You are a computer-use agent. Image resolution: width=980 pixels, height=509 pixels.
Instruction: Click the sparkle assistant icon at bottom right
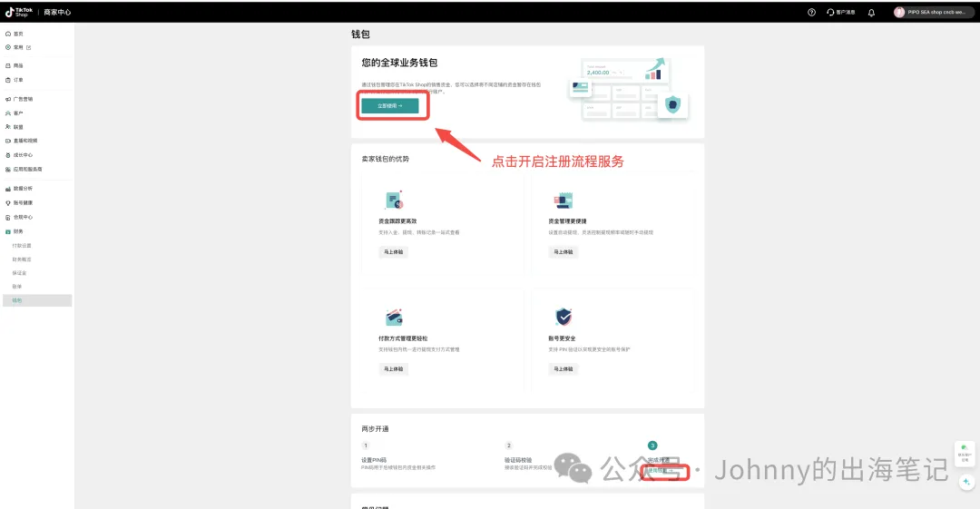pyautogui.click(x=965, y=483)
